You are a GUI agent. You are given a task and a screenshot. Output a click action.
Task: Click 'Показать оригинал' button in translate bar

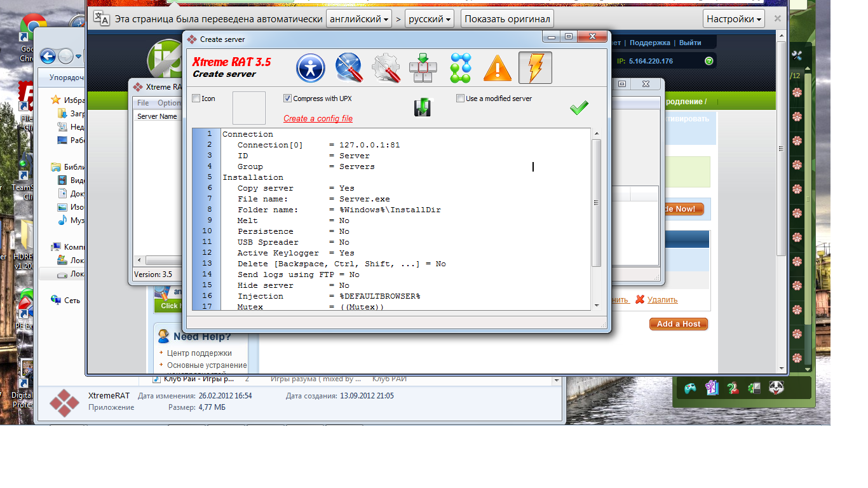(x=507, y=19)
